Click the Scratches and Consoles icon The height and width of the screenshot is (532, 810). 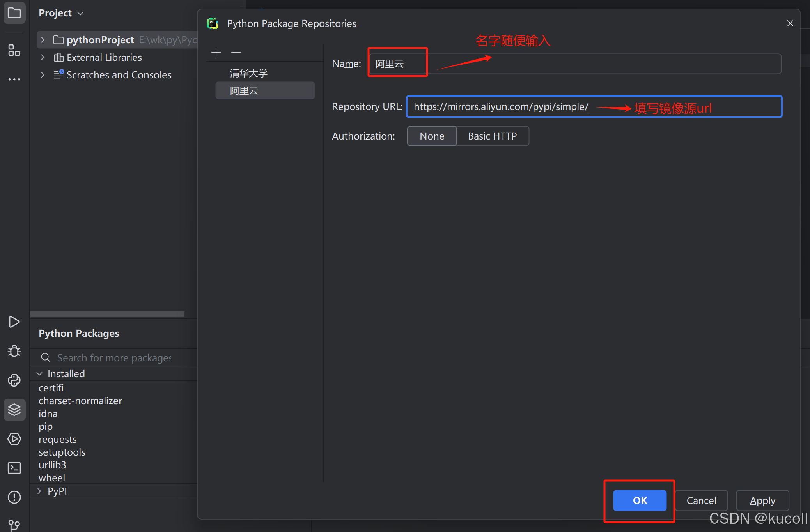tap(58, 74)
